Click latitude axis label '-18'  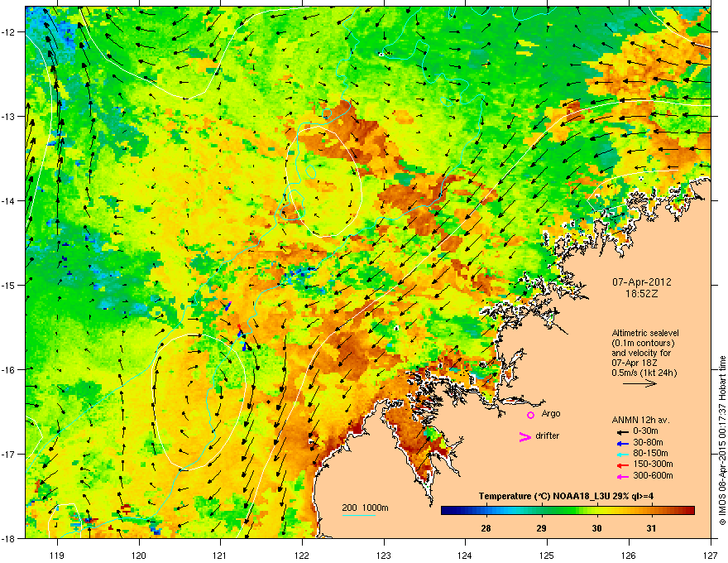coord(8,538)
